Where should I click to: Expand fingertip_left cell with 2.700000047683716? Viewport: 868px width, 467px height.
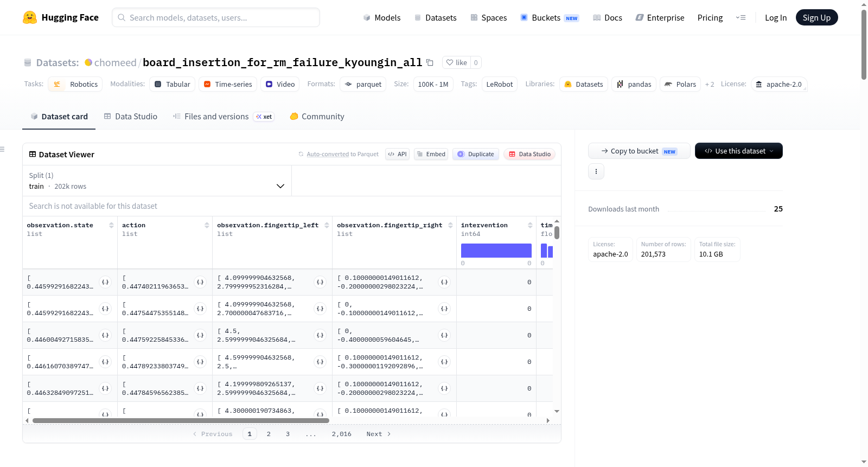(x=320, y=309)
